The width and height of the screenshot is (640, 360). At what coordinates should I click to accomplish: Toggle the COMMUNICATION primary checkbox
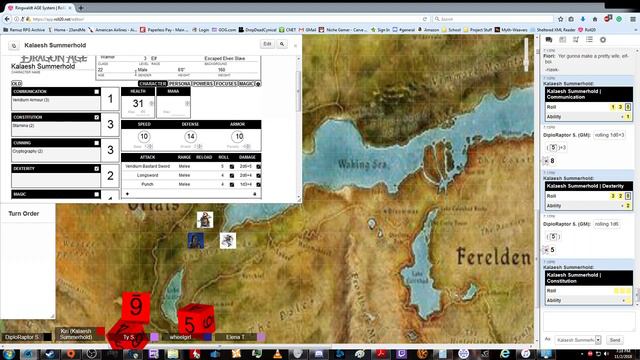click(97, 92)
